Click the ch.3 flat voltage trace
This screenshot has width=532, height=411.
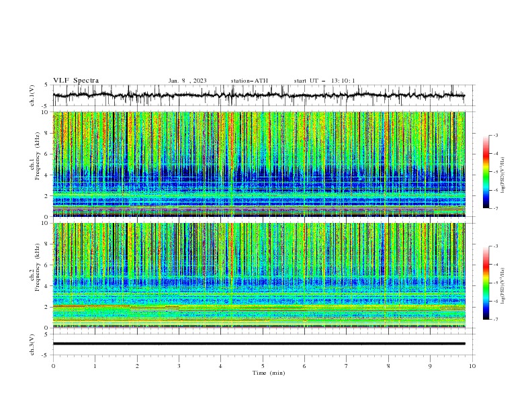tap(259, 344)
